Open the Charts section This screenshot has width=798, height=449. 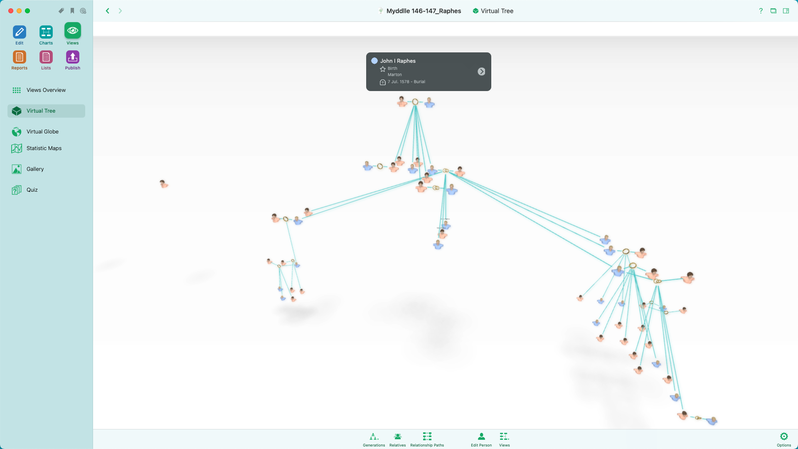point(46,33)
